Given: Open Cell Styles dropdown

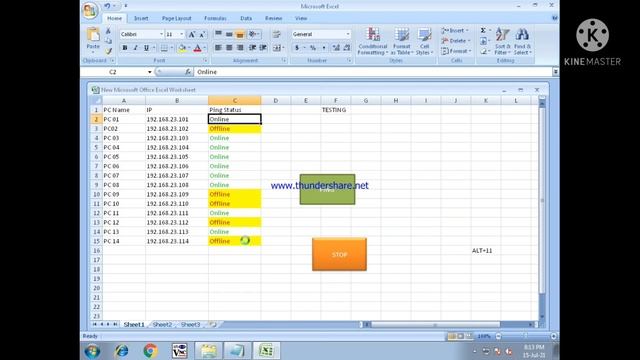Looking at the screenshot, I should pyautogui.click(x=424, y=41).
